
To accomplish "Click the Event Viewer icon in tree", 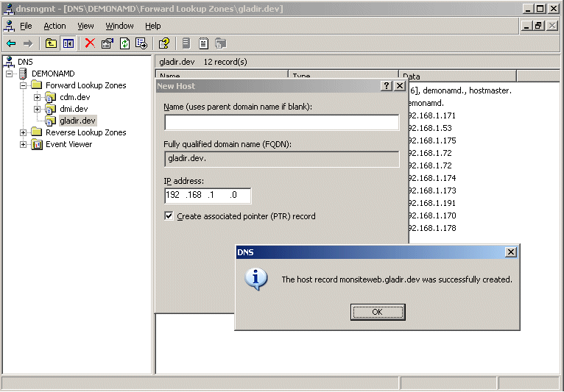I will point(37,144).
